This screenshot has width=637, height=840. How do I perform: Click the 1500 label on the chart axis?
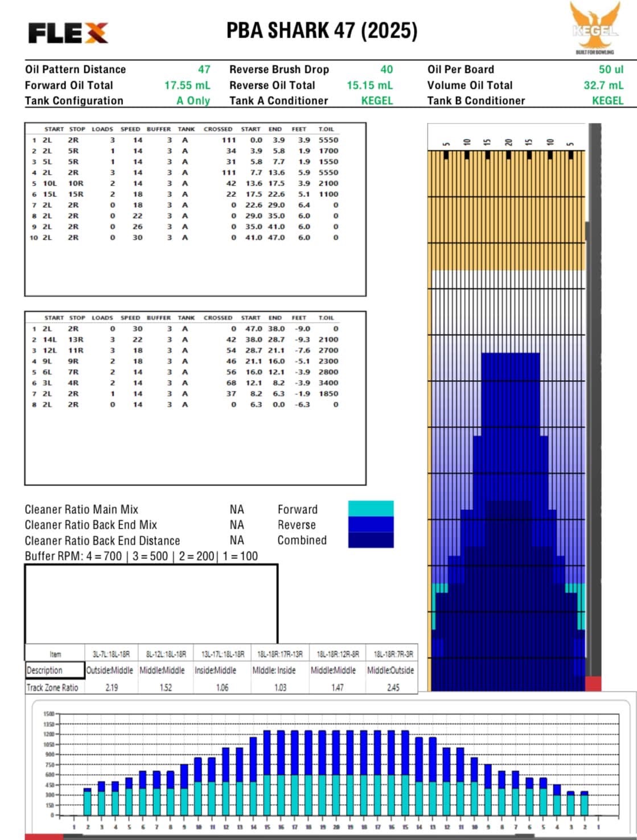click(x=48, y=714)
